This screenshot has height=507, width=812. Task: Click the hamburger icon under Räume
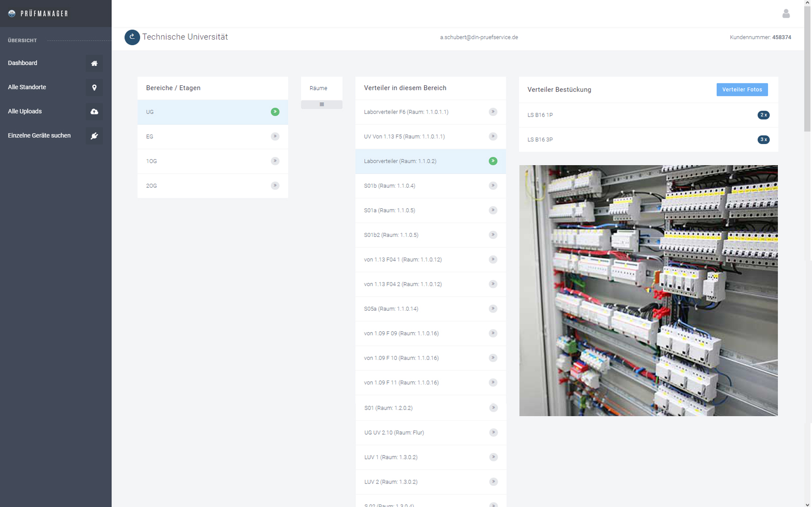tap(322, 104)
